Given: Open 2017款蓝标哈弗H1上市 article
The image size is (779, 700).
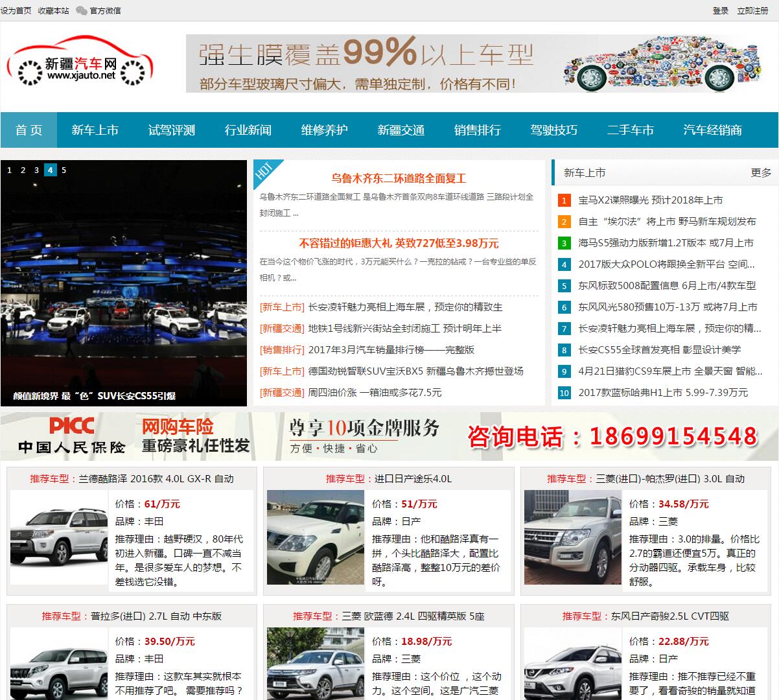Looking at the screenshot, I should pos(663,393).
